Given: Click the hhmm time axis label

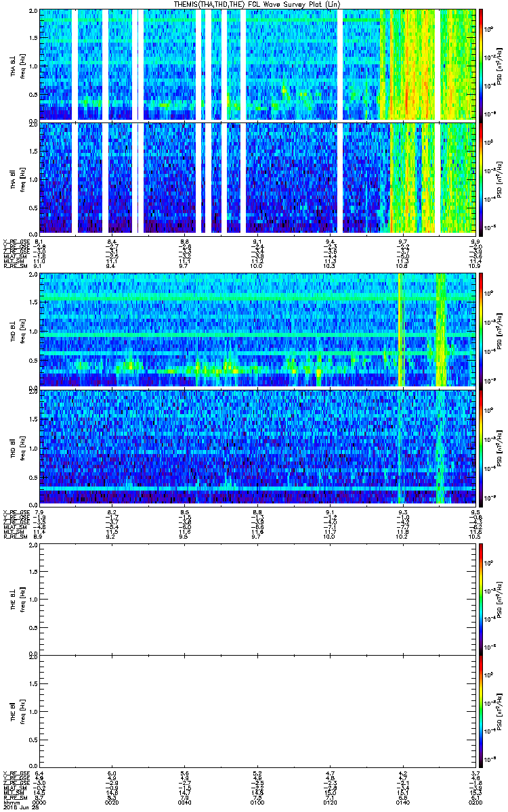Looking at the screenshot, I should pyautogui.click(x=11, y=803).
